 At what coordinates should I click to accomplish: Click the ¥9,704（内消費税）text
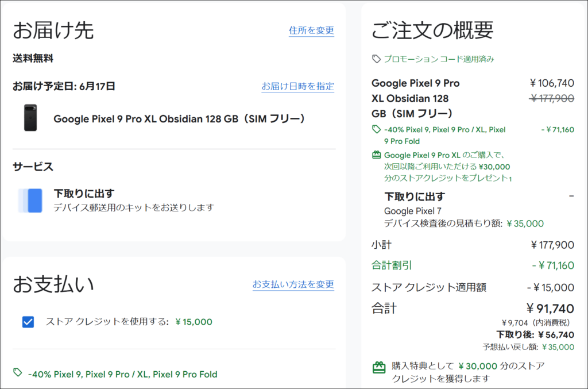pos(536,322)
